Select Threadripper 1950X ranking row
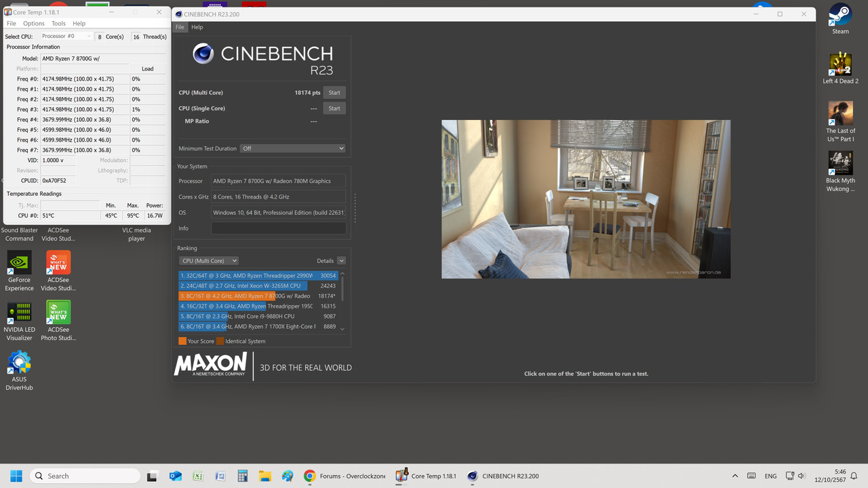Viewport: 868px width, 488px height. tap(258, 306)
